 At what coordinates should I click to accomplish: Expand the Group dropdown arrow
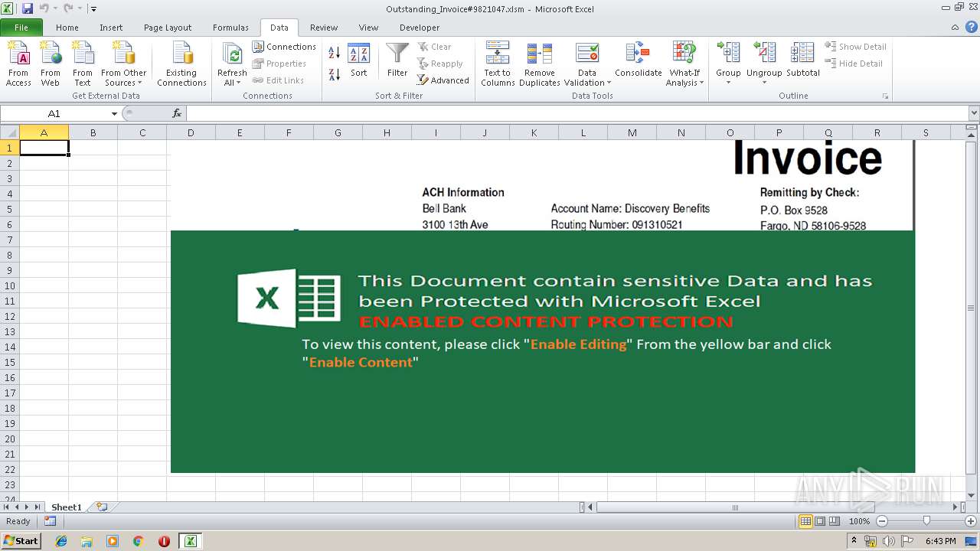point(728,83)
